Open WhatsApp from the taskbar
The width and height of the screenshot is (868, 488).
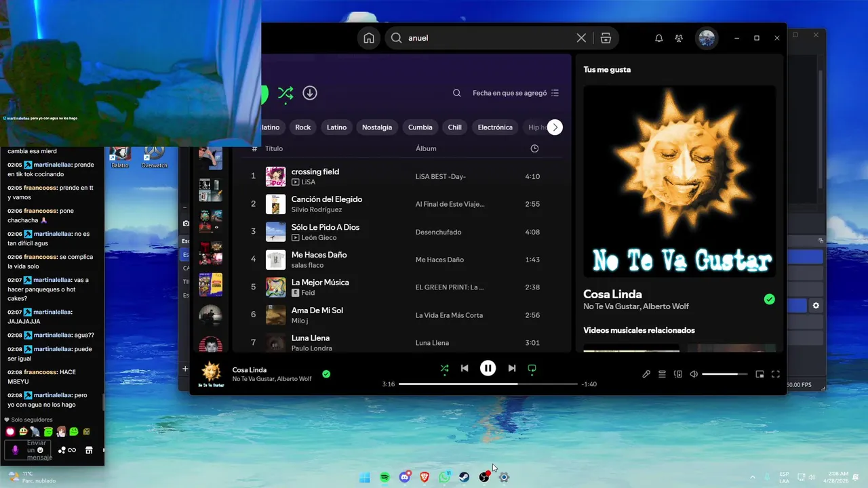[x=444, y=477]
